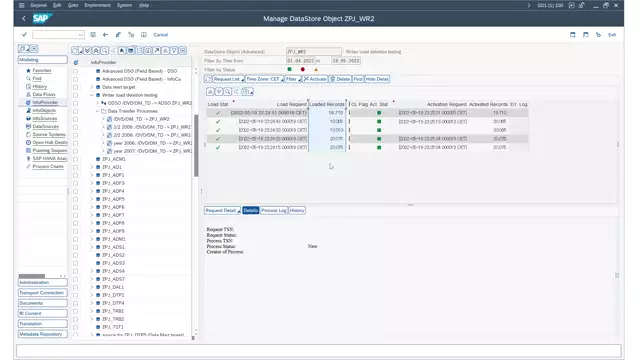
Task: Click the left arrow back icon in toolbar
Action: tap(105, 35)
